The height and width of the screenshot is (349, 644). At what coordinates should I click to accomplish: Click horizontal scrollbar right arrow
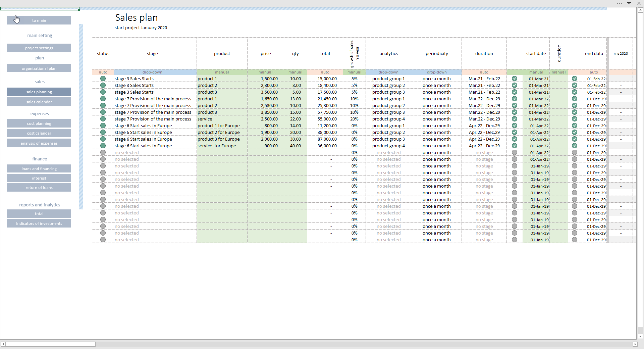coord(635,344)
